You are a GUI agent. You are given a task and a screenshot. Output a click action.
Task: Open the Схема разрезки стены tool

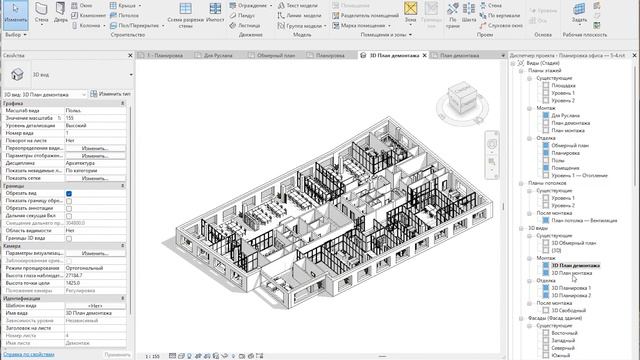(x=185, y=15)
